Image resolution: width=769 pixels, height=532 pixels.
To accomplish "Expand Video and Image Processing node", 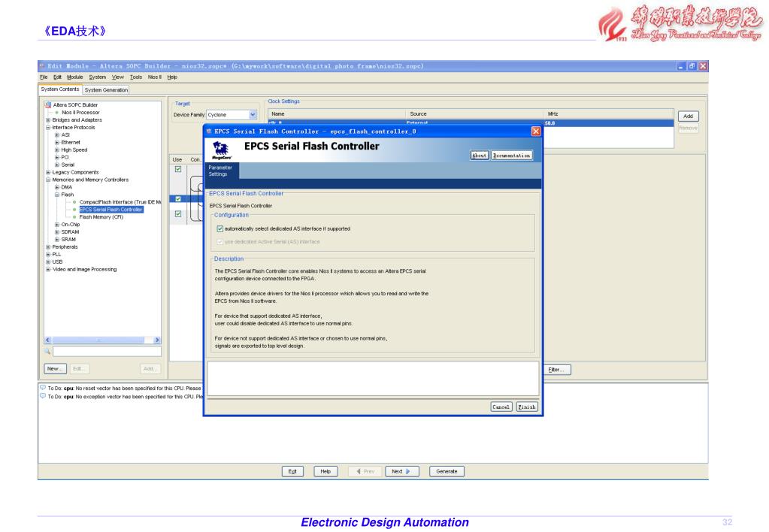I will tap(48, 270).
